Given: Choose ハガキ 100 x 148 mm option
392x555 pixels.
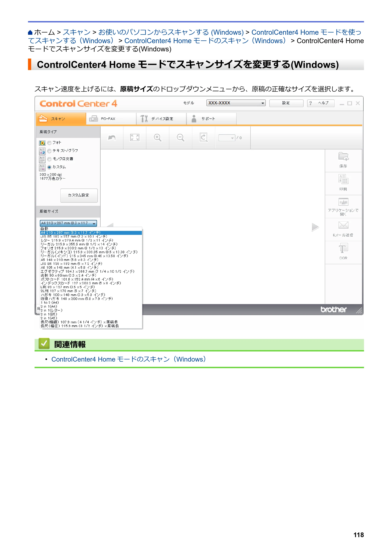Looking at the screenshot, I should coord(91,295).
